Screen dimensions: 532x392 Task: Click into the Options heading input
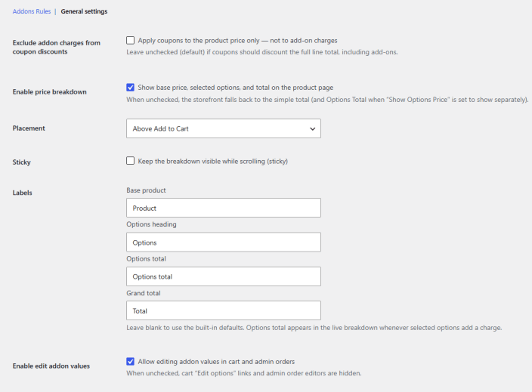[x=224, y=242]
